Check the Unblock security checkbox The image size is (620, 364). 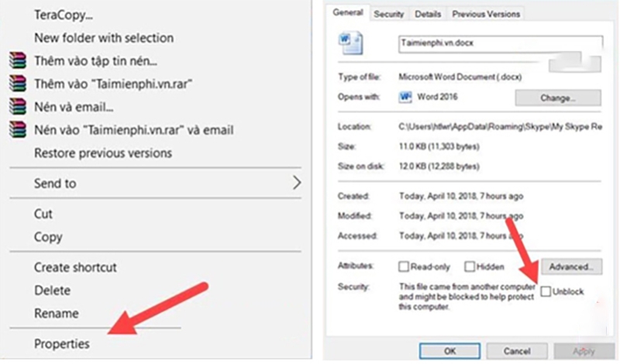coord(547,292)
